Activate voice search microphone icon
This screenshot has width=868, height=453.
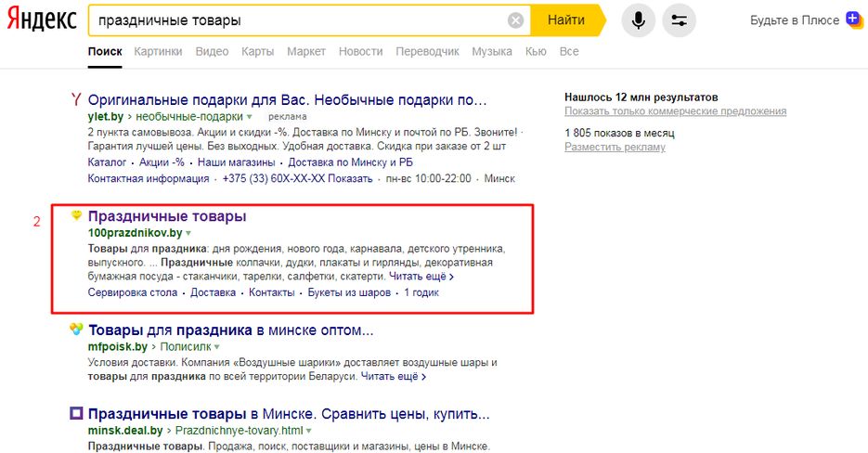click(x=639, y=20)
